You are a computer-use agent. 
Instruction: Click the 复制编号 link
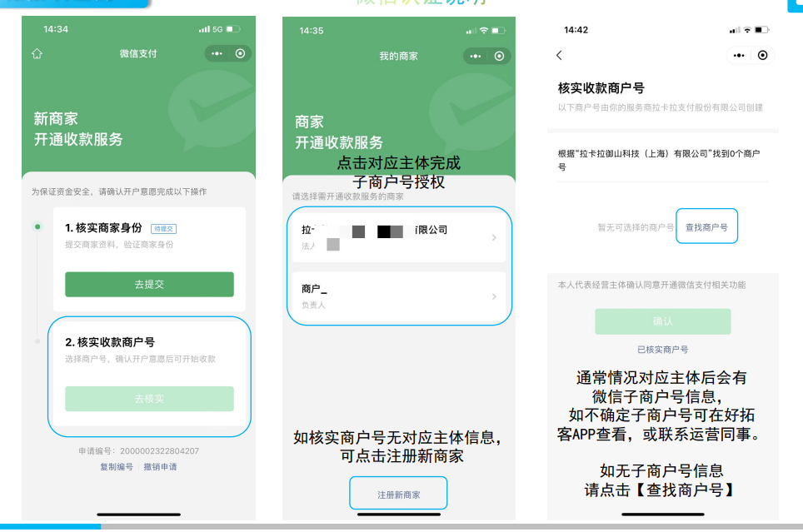click(117, 467)
